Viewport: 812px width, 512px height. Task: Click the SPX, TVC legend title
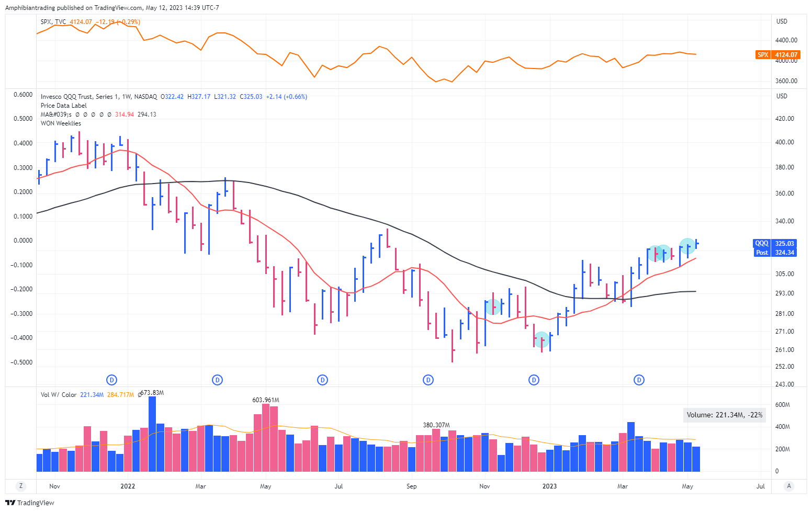(x=53, y=22)
